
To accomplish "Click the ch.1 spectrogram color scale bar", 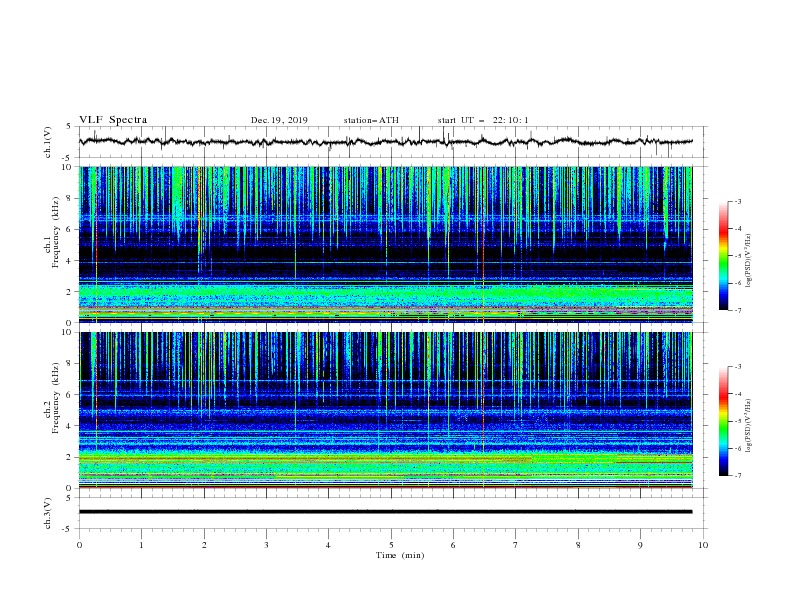I will coord(723,256).
